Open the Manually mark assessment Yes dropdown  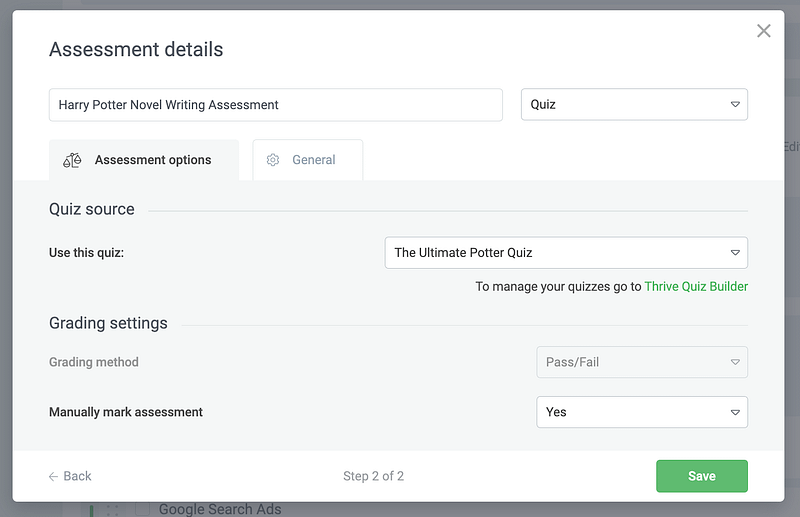coord(642,412)
